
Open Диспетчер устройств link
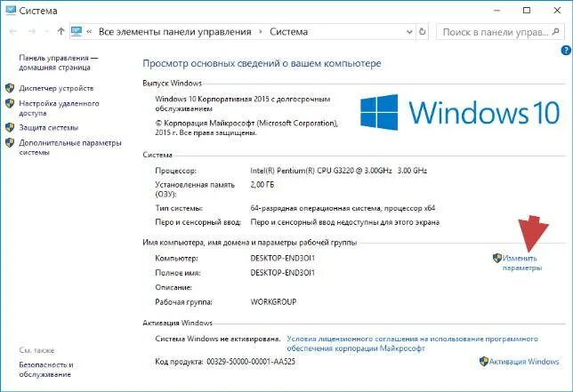coord(56,88)
